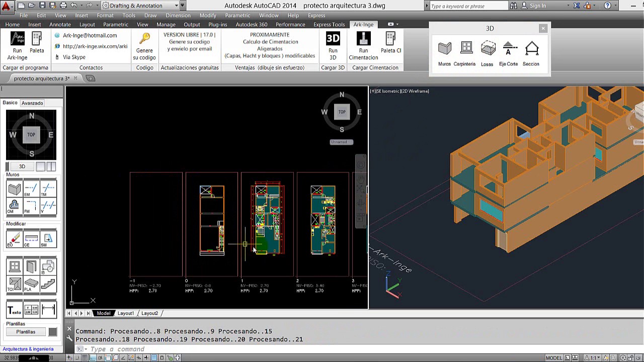Image resolution: width=644 pixels, height=362 pixels.
Task: Open the Parametric menu in the menu bar
Action: 237,16
